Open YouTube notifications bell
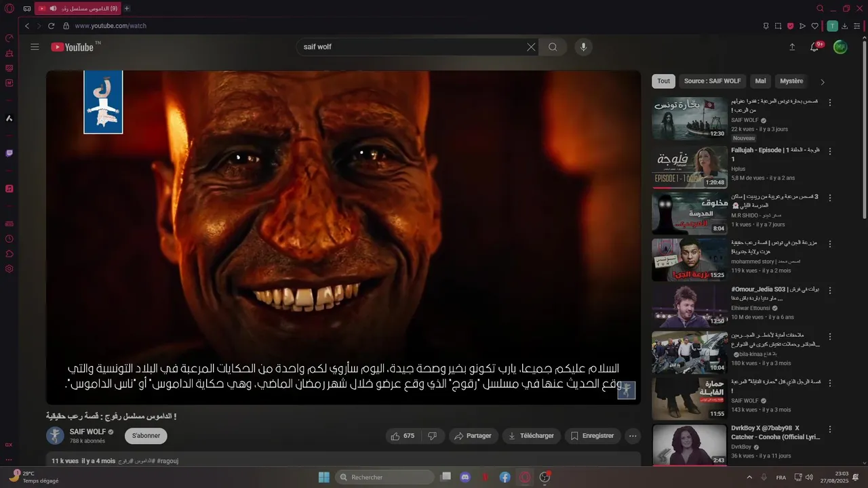Image resolution: width=868 pixels, height=488 pixels. coord(815,47)
